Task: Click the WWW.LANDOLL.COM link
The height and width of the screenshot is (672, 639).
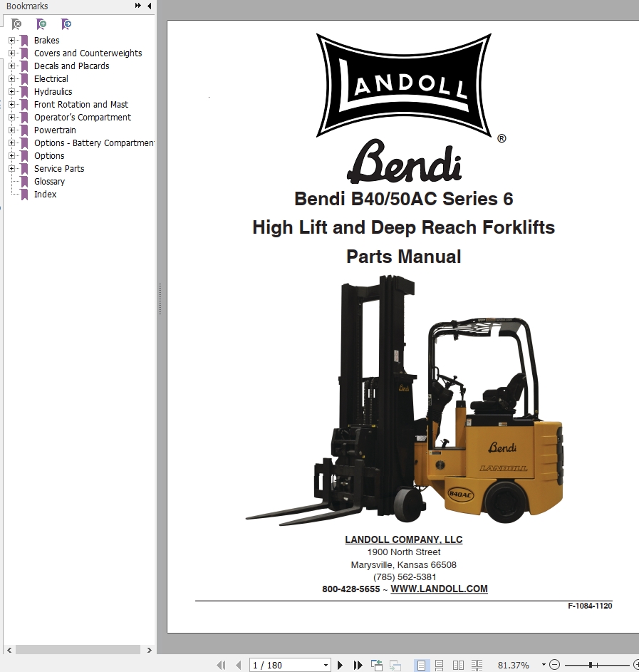Action: pyautogui.click(x=439, y=589)
